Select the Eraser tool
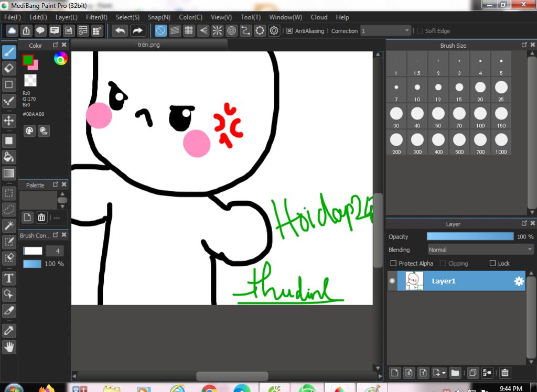Screen dimensions: 537x392 click(9, 68)
